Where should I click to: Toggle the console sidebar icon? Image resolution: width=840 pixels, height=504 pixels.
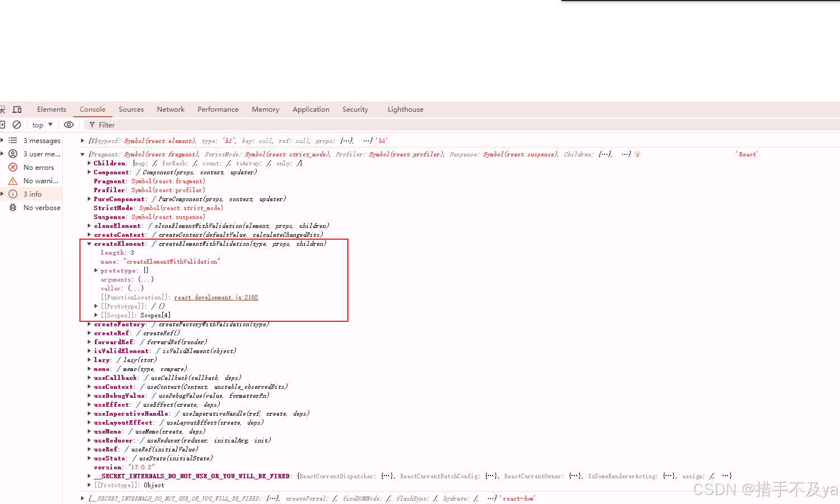coord(2,125)
